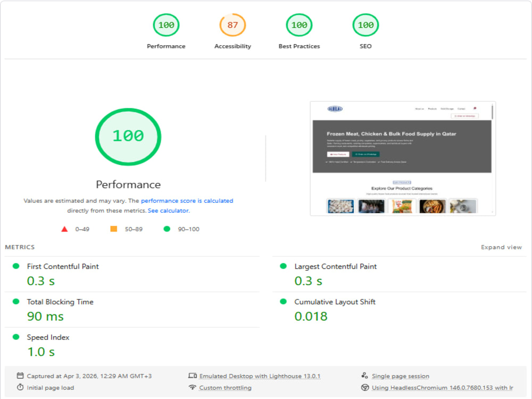
Task: Click the '90 ms' blocking time value
Action: [x=45, y=316]
